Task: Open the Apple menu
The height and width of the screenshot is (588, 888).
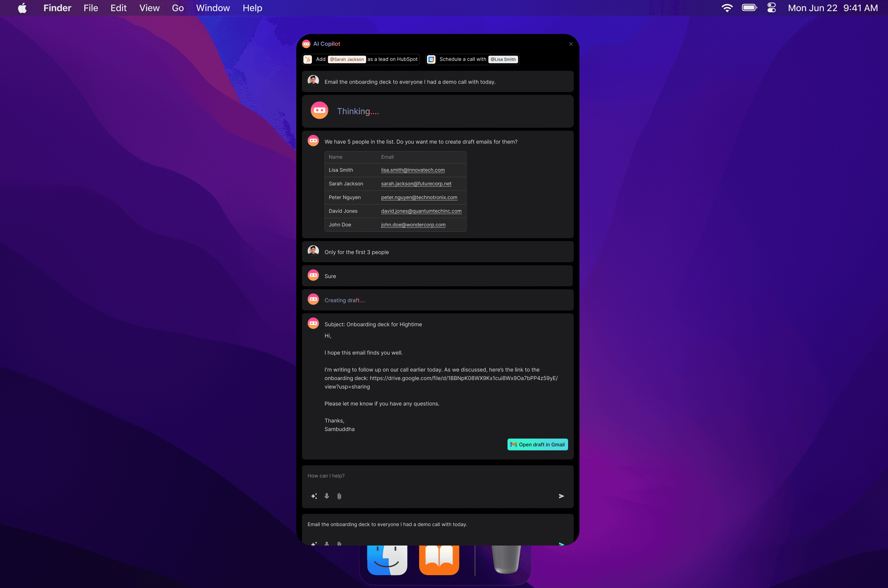Action: (22, 8)
